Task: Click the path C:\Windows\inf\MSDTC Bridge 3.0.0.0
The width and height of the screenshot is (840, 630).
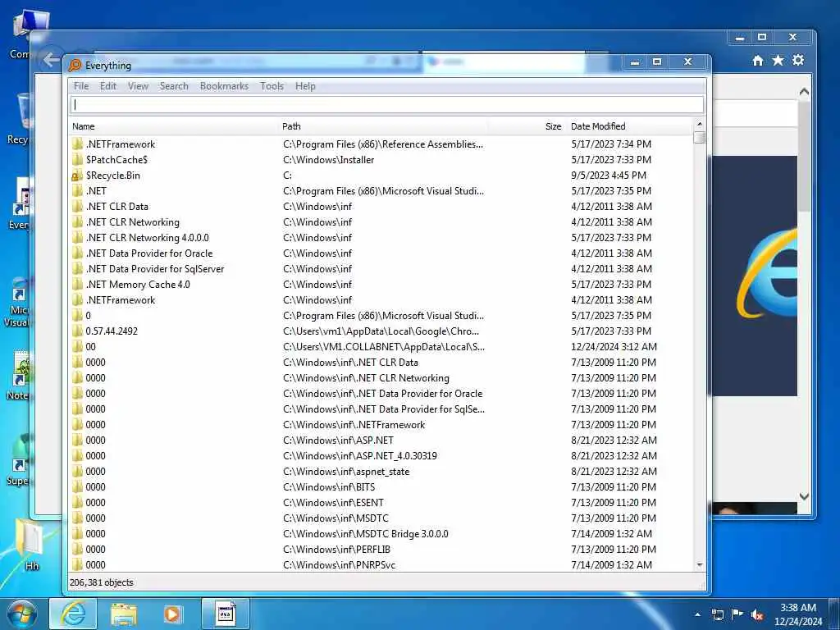Action: click(x=365, y=533)
